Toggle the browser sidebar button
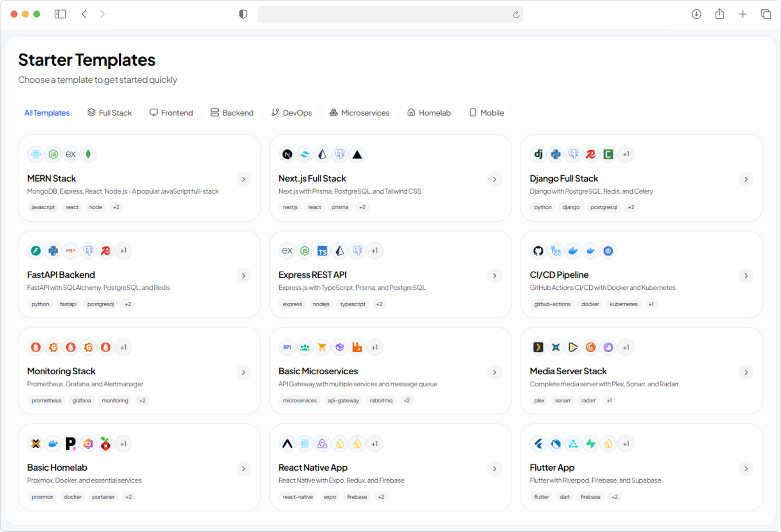 click(x=60, y=14)
